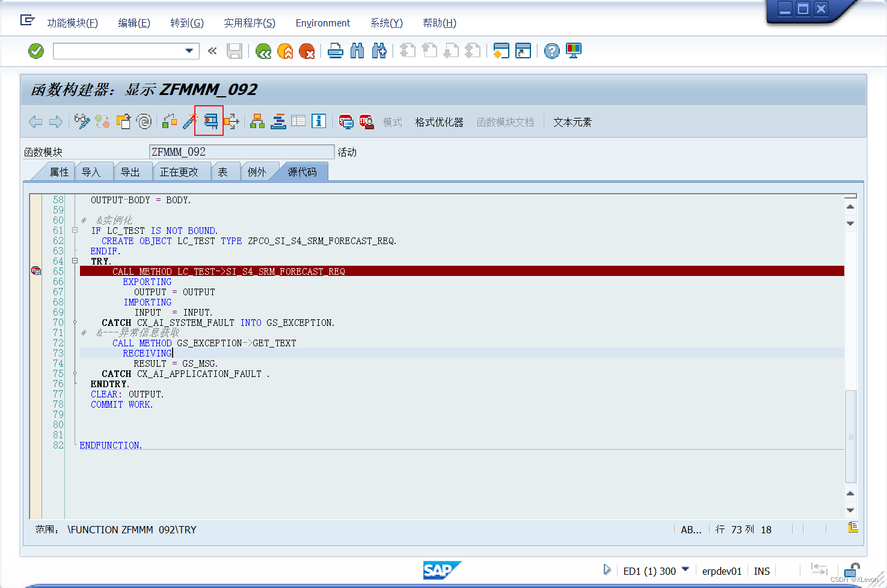Image resolution: width=887 pixels, height=588 pixels.
Task: Click the green Back icon
Action: click(263, 51)
